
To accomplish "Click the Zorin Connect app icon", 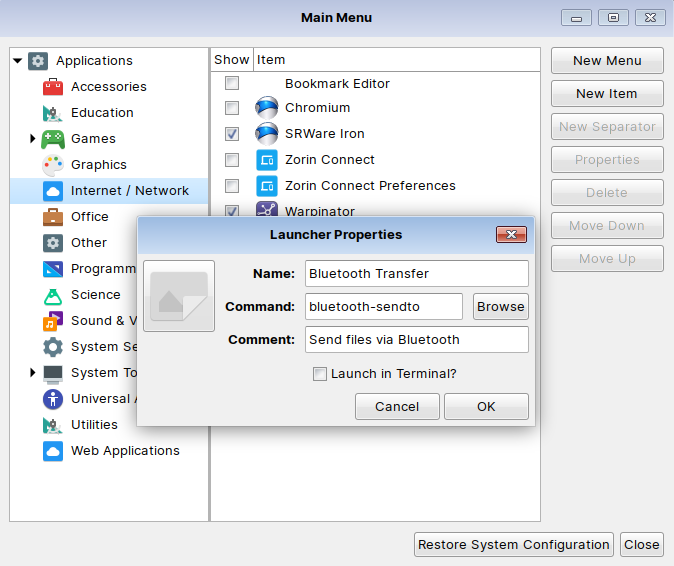I will click(x=267, y=160).
